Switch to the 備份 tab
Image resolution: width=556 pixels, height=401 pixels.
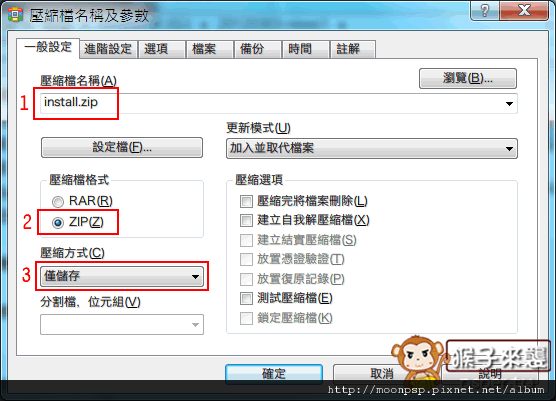pyautogui.click(x=252, y=49)
